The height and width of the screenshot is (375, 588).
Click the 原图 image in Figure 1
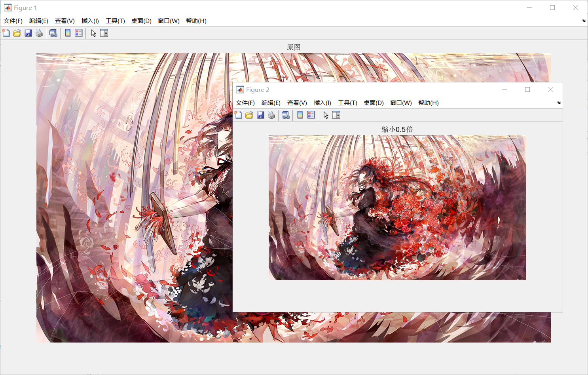pos(294,198)
